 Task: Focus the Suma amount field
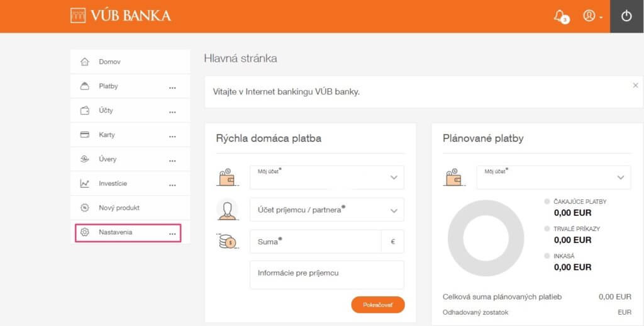click(316, 242)
